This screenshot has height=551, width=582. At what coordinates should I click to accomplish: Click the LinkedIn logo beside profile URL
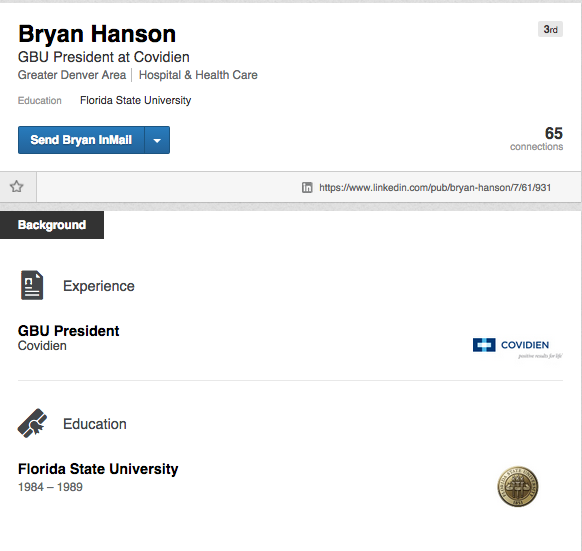307,188
